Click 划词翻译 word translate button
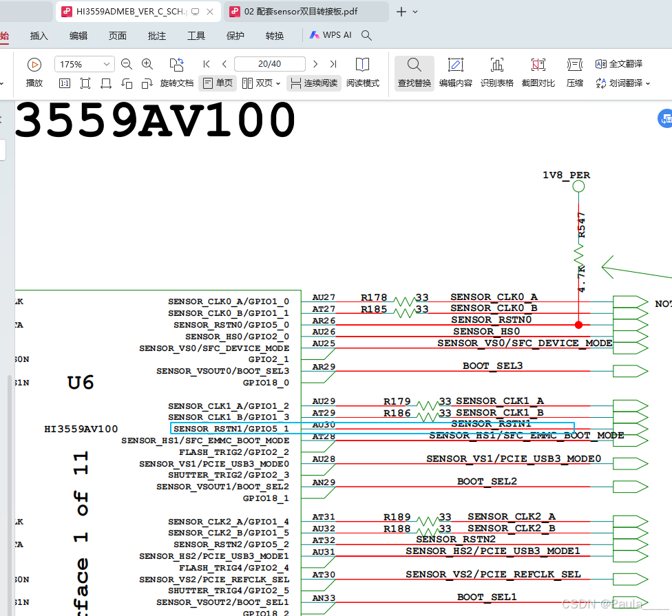672x616 pixels. pos(619,83)
